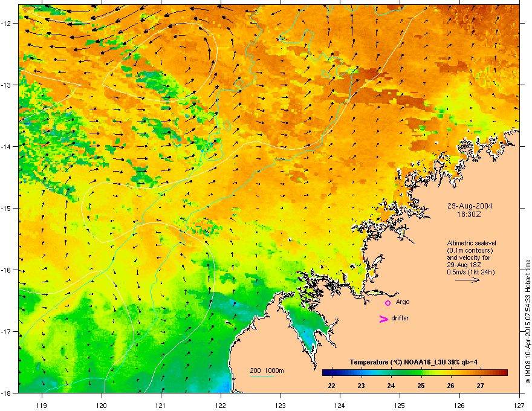Click the 127 longitude axis label
532x411 pixels.
(519, 405)
